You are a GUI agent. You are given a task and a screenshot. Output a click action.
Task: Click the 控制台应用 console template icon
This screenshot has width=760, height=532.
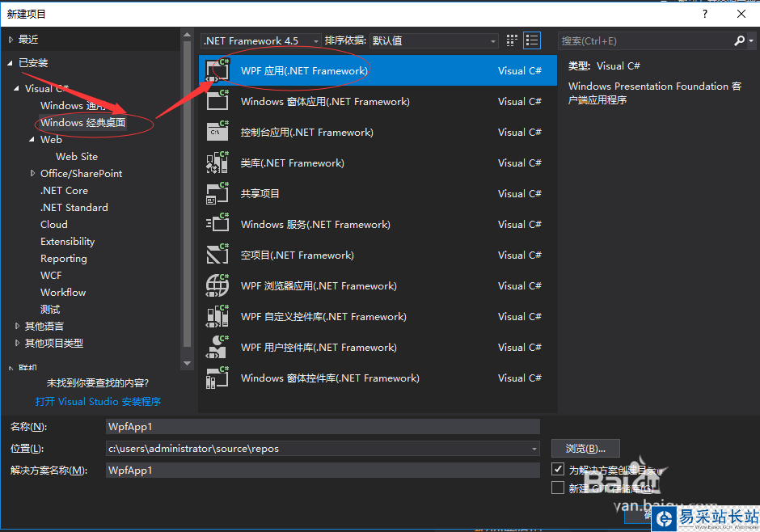(x=217, y=132)
